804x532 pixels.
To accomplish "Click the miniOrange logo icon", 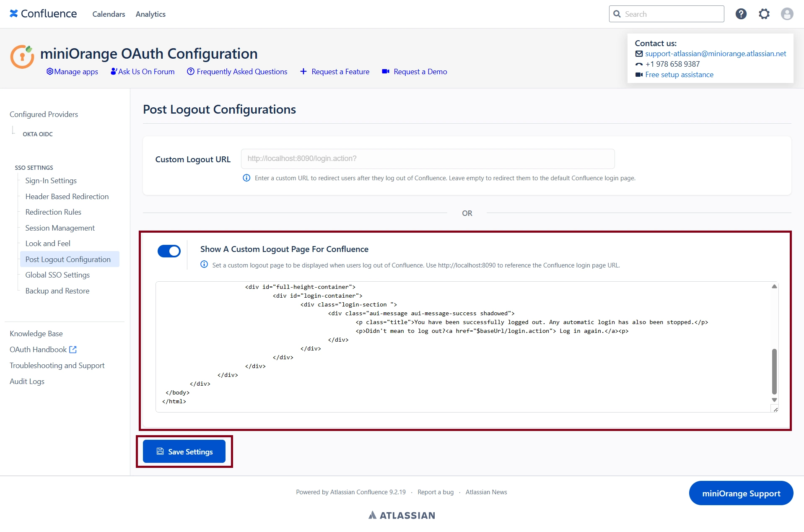I will 22,57.
